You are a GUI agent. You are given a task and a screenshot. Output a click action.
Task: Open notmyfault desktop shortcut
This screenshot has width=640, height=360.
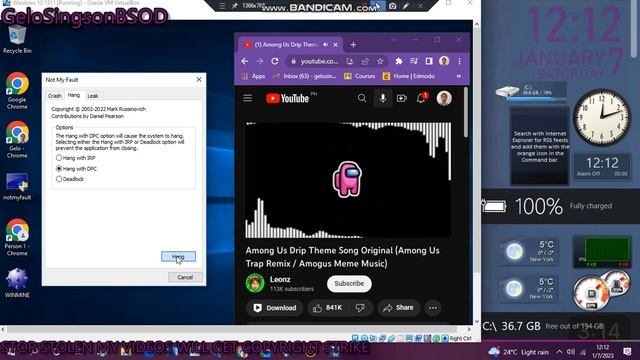tap(17, 187)
